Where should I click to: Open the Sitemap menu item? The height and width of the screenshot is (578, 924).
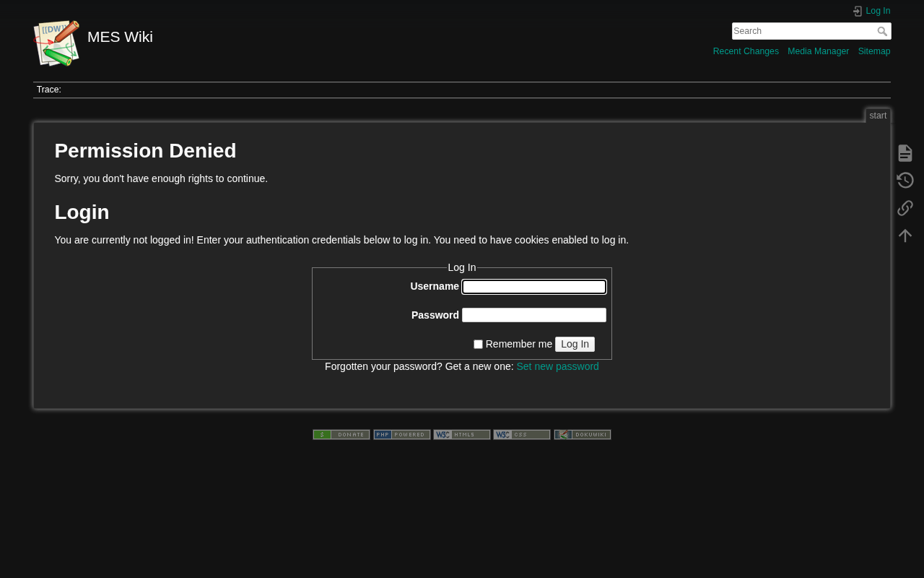coord(873,51)
